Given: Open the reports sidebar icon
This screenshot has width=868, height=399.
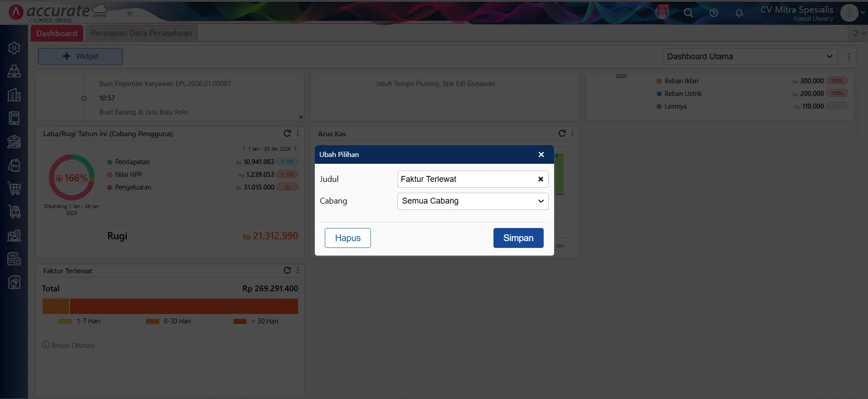Looking at the screenshot, I should click(x=14, y=282).
